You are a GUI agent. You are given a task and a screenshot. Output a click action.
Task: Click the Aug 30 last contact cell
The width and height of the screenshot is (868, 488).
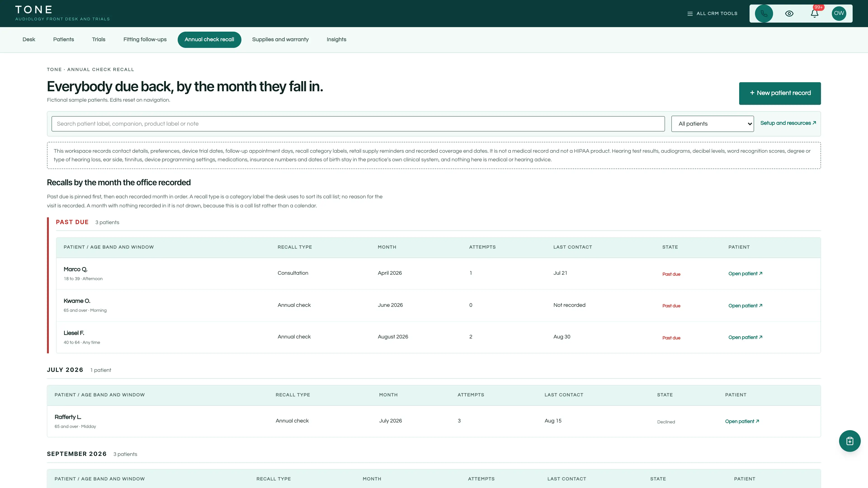[562, 336]
